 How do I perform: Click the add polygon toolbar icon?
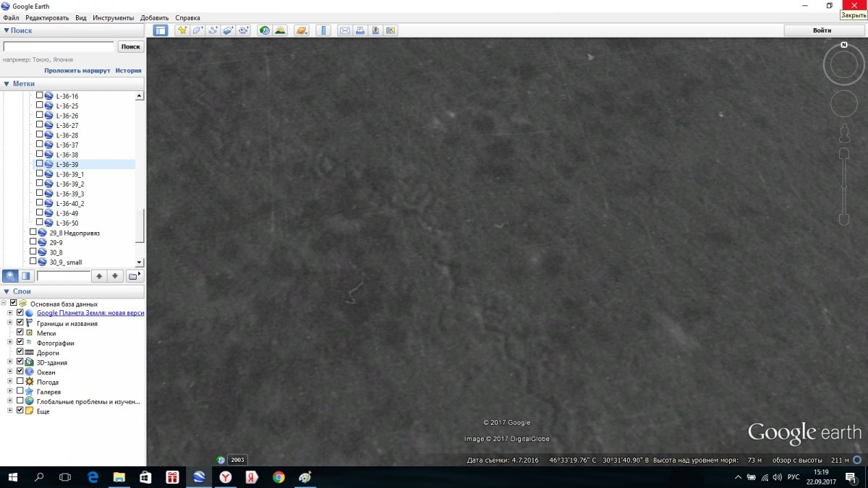pyautogui.click(x=197, y=30)
